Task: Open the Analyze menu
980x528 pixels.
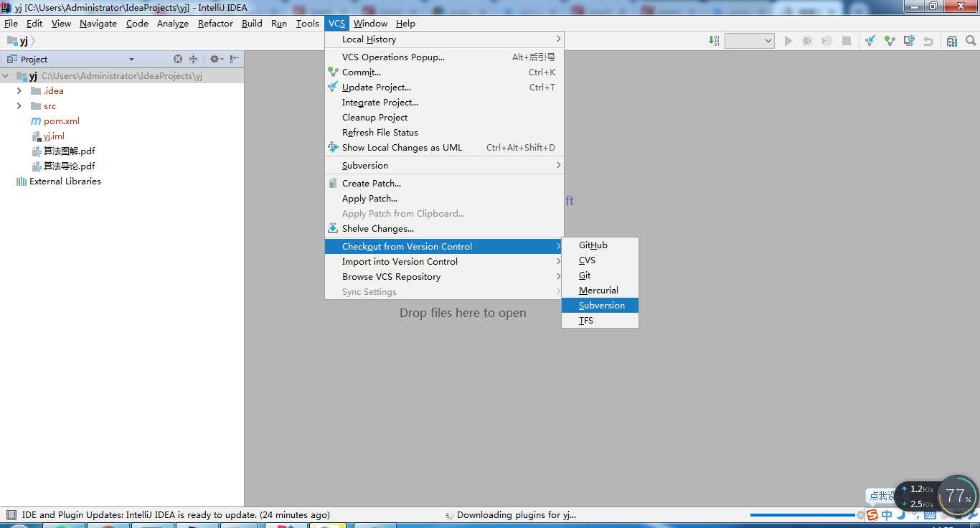Action: click(173, 23)
